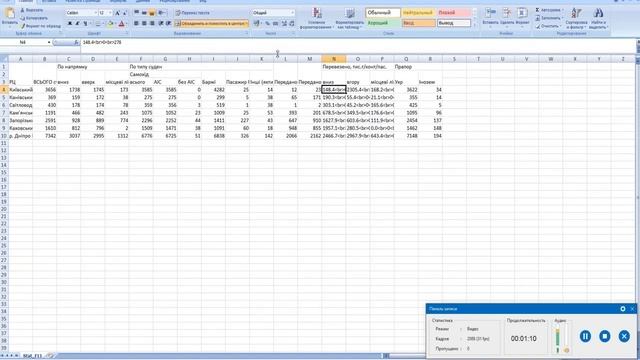Apply accounting number format

point(257,24)
